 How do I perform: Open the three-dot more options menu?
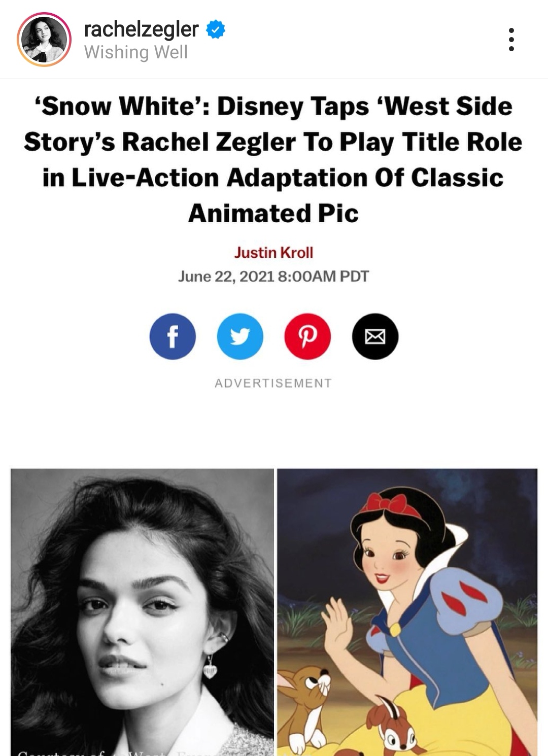[x=511, y=40]
